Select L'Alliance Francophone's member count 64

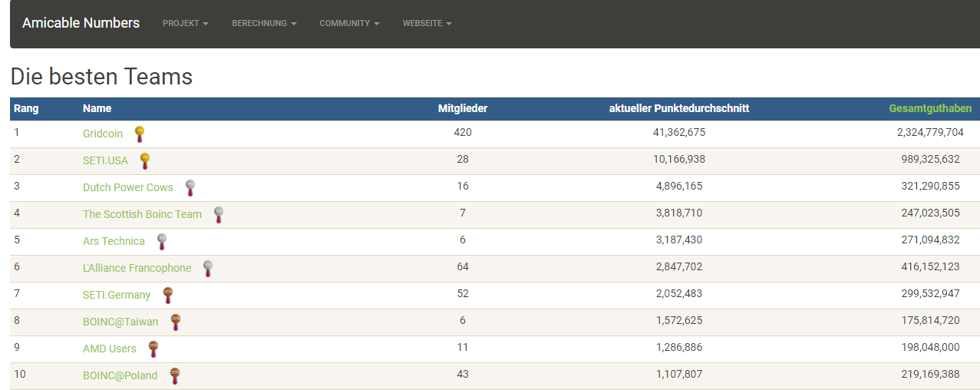(463, 266)
